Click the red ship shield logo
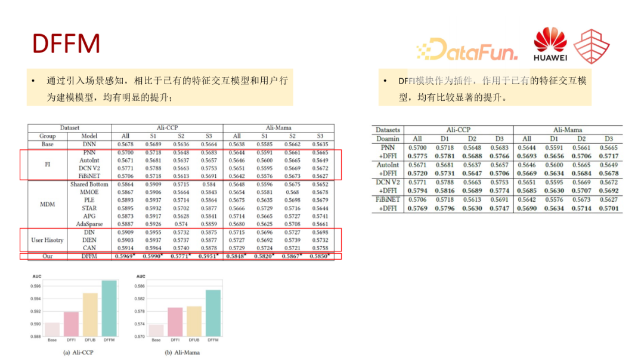 (x=592, y=46)
